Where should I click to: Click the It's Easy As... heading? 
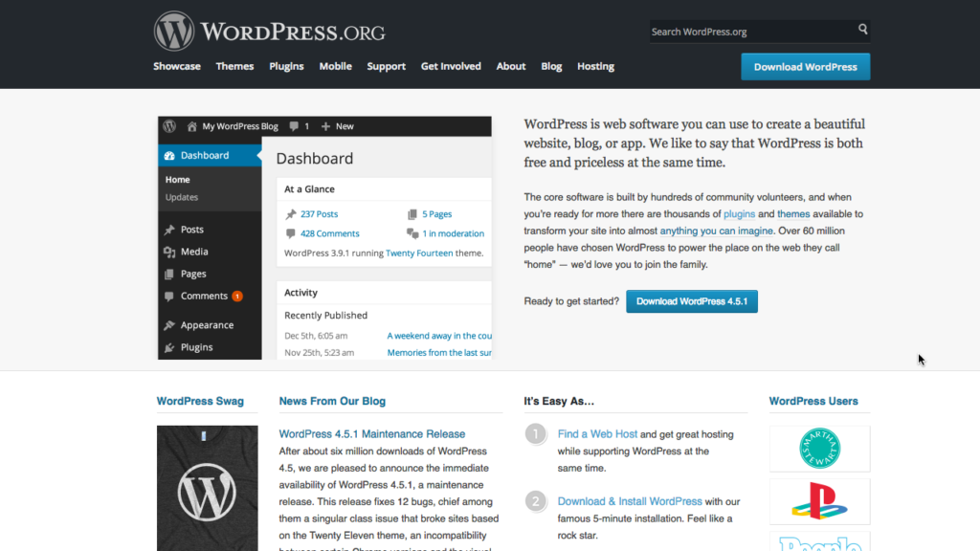coord(559,401)
